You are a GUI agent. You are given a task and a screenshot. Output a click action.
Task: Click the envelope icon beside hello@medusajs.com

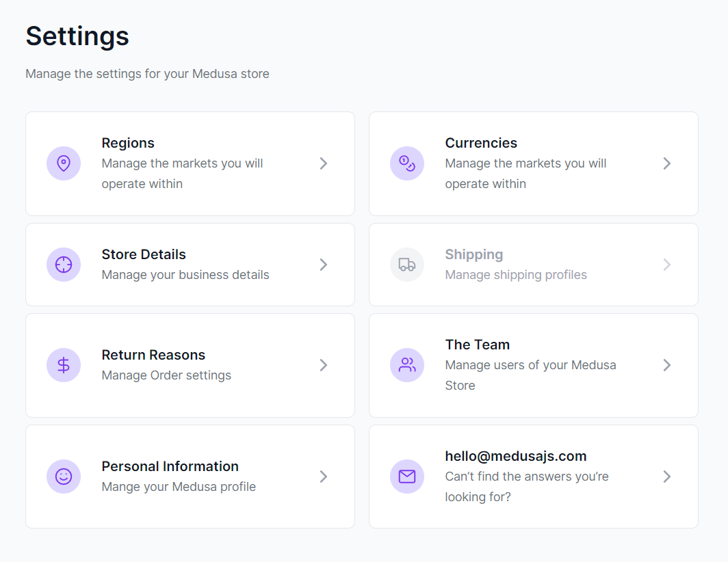pyautogui.click(x=407, y=477)
